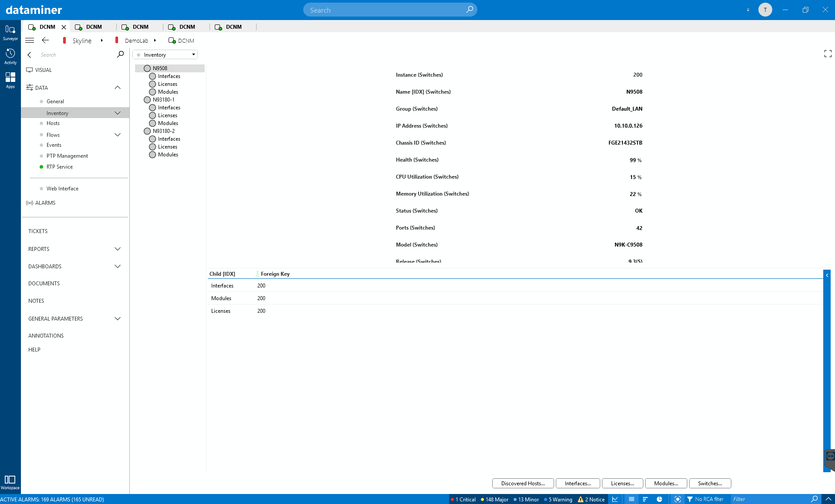The image size is (835, 504).
Task: Click the Licenses... button
Action: (x=622, y=484)
